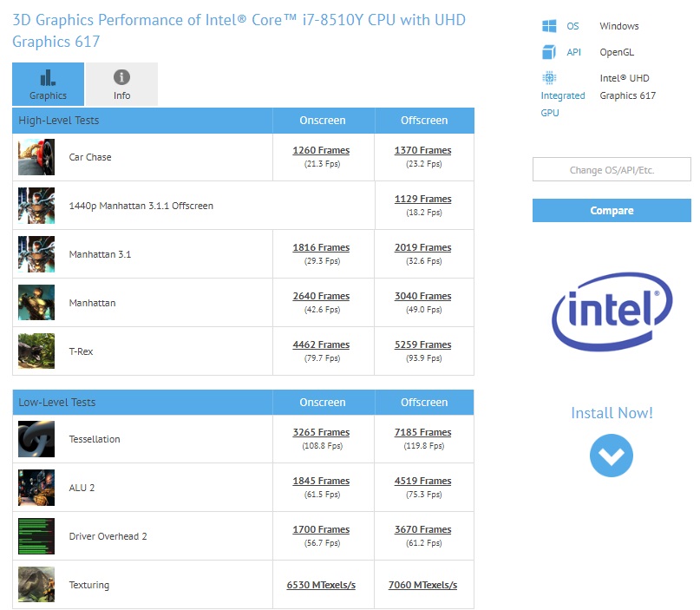Click the ALU 2 test name

click(x=82, y=488)
